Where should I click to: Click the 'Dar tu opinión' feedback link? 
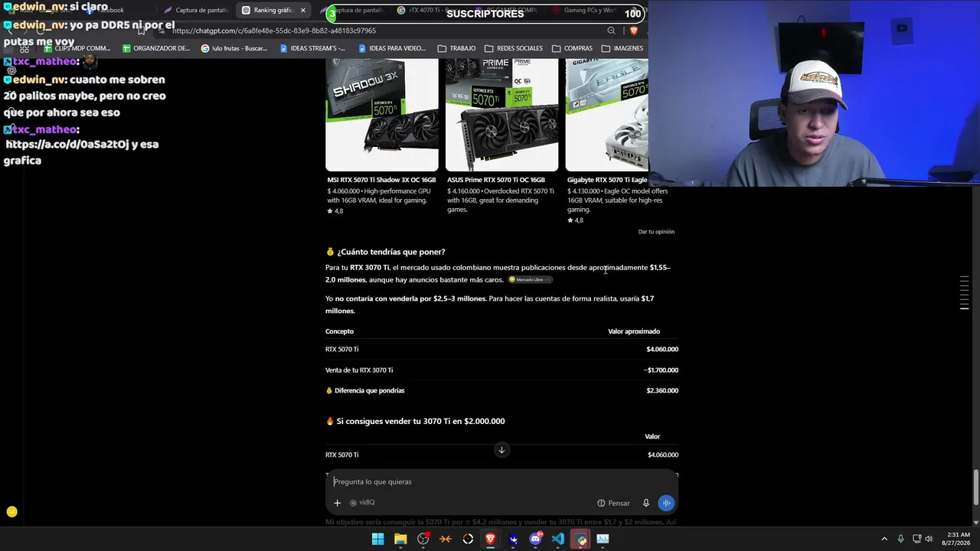(x=656, y=232)
